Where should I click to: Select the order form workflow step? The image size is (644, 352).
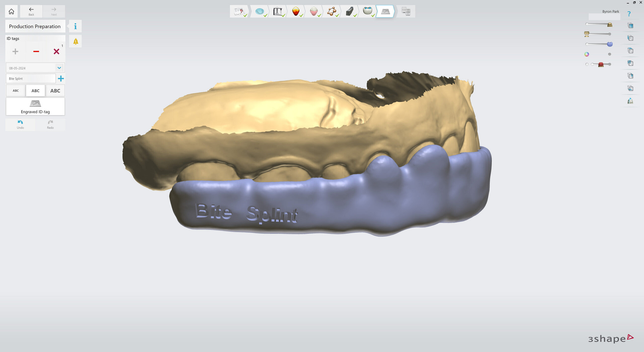(239, 11)
